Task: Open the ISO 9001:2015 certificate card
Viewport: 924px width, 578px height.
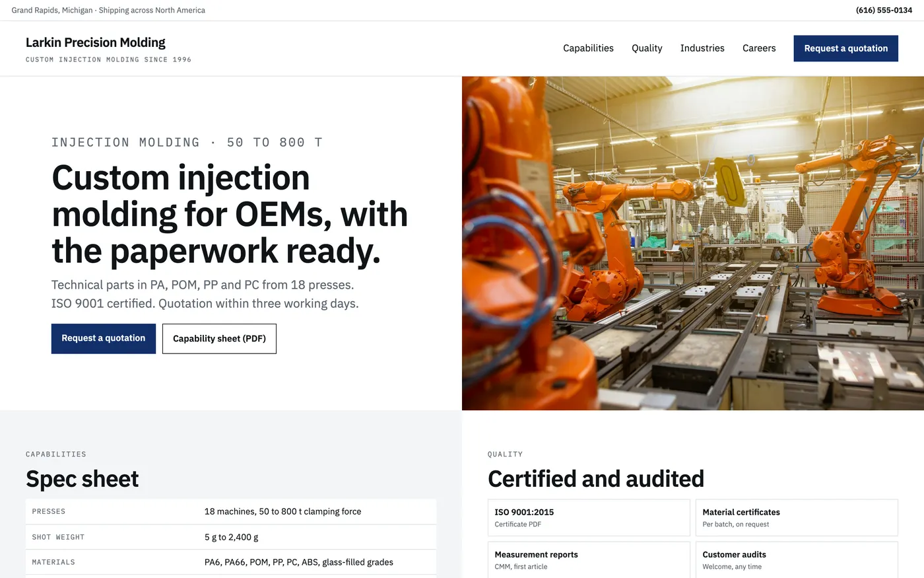Action: pyautogui.click(x=589, y=517)
